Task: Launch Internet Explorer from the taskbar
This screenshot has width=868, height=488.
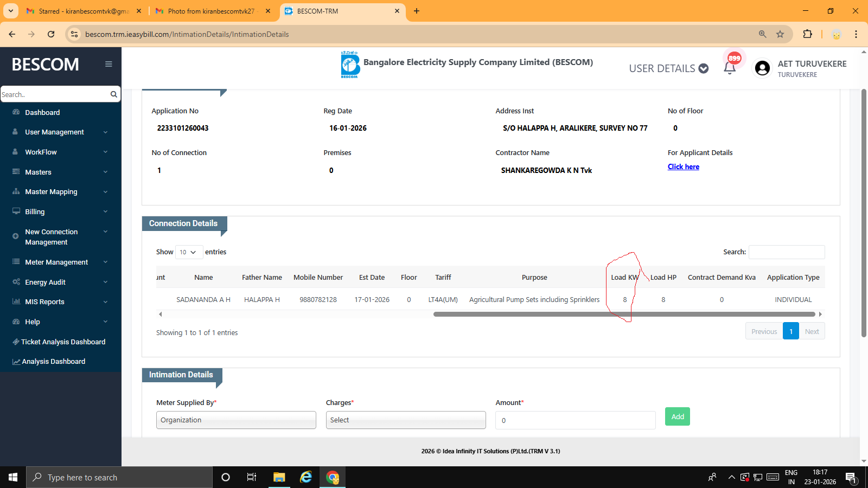Action: coord(306,477)
